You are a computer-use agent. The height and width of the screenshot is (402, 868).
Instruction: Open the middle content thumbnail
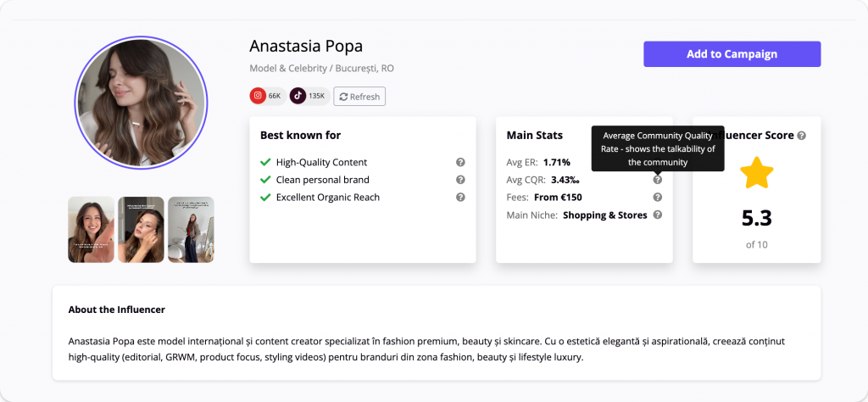coord(141,230)
